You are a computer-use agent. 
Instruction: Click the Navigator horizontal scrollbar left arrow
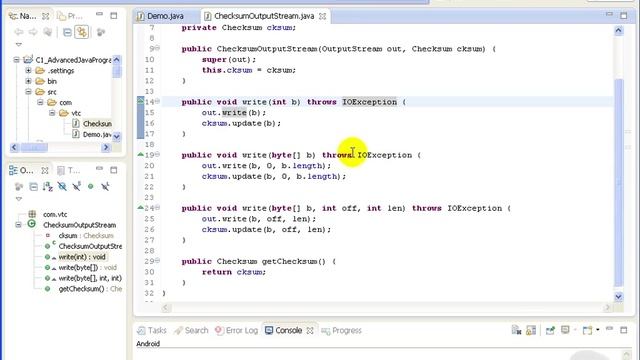(14, 147)
